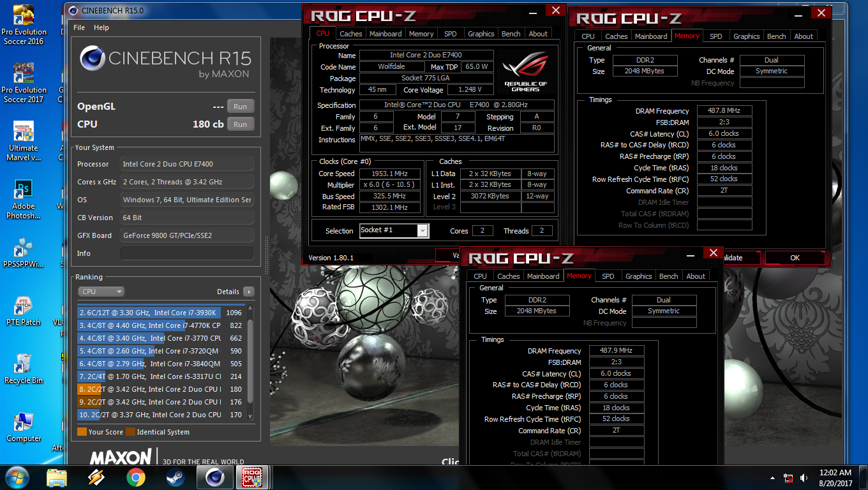
Task: Select ranking row with score 170
Action: pyautogui.click(x=161, y=415)
